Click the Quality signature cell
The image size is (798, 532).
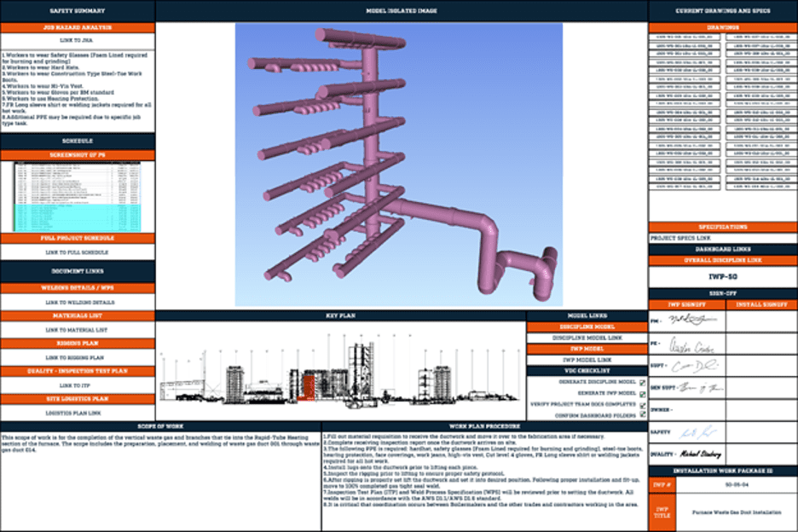(687, 454)
